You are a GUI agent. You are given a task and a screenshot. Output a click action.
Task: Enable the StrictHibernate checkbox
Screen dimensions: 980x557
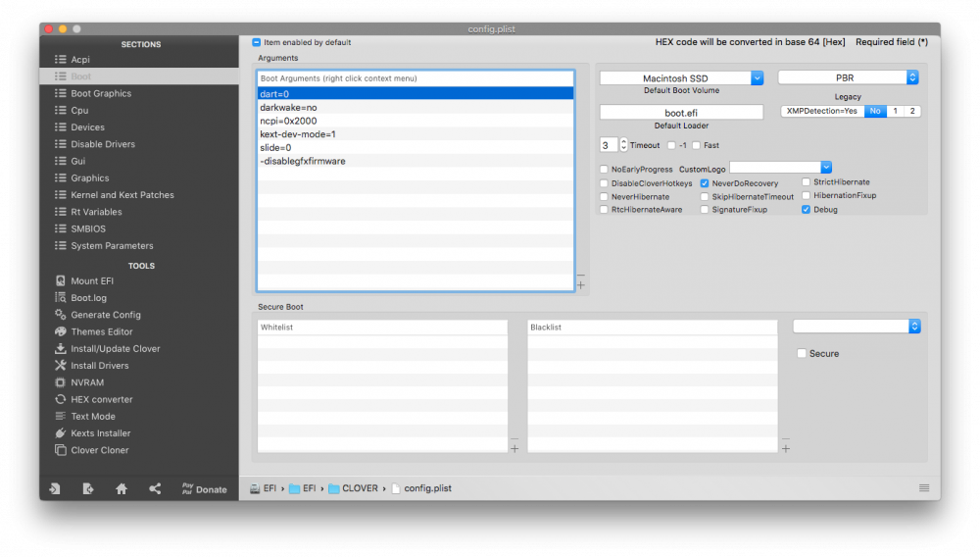pos(807,182)
